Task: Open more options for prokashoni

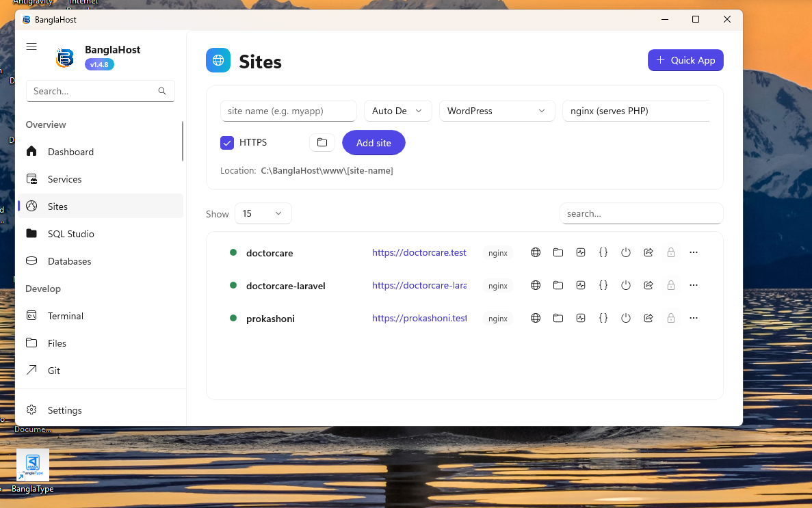Action: [x=694, y=318]
